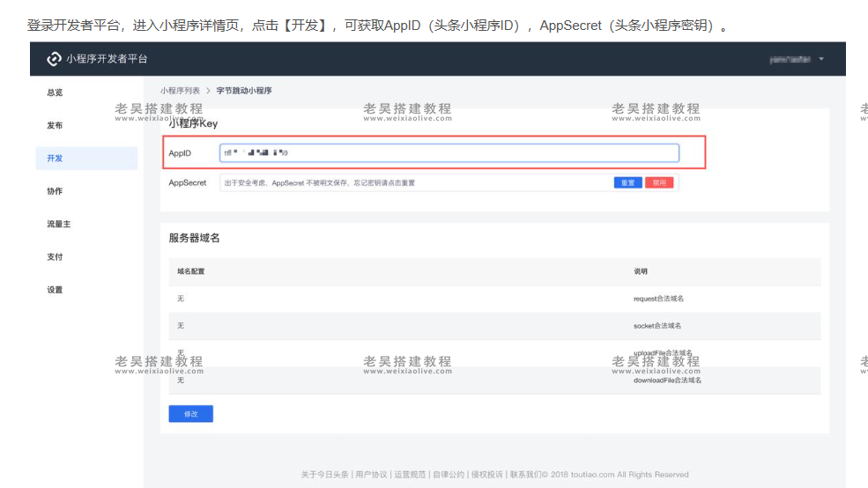
Task: Click the 域名配置 column header
Action: [191, 271]
